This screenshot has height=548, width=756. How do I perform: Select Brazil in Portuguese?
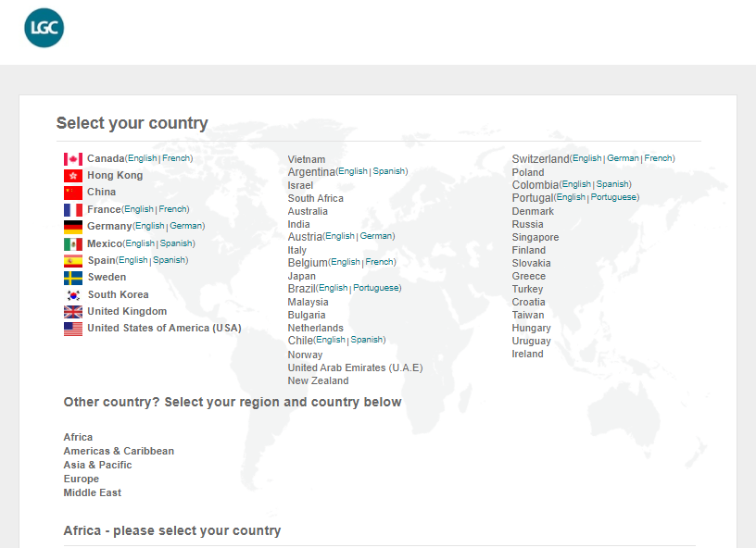click(376, 288)
